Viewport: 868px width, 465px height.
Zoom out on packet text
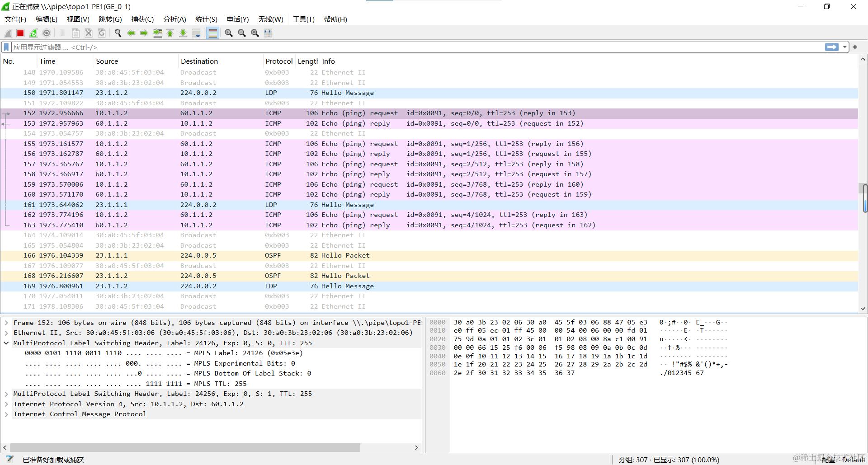242,33
